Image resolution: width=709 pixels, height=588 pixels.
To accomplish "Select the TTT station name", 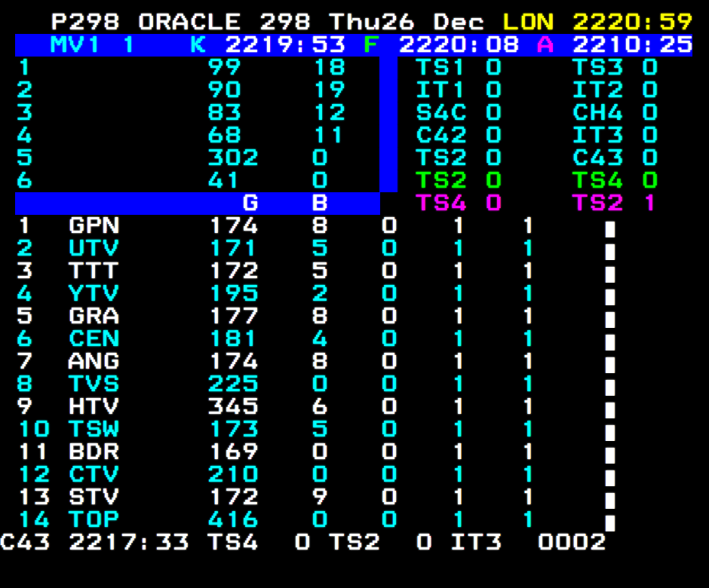I will pyautogui.click(x=94, y=271).
